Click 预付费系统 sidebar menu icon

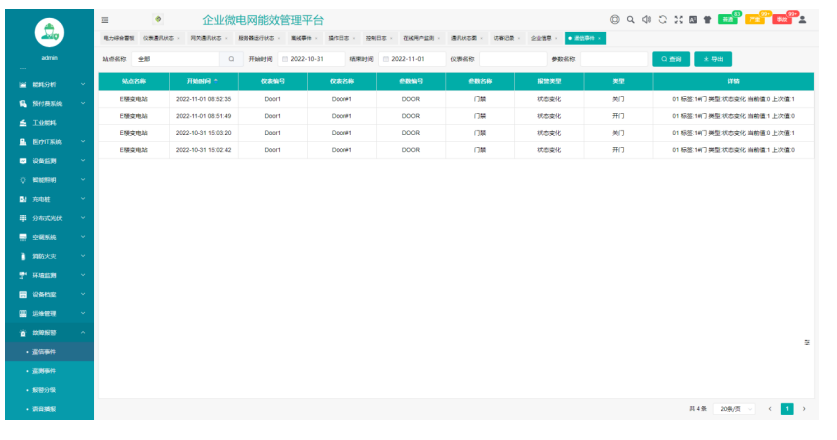22,104
